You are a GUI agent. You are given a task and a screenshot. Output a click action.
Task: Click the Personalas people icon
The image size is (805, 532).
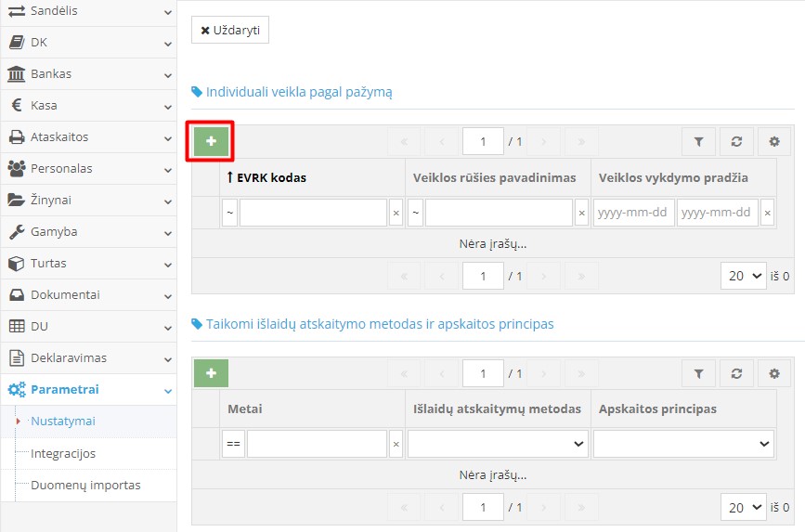pos(17,168)
